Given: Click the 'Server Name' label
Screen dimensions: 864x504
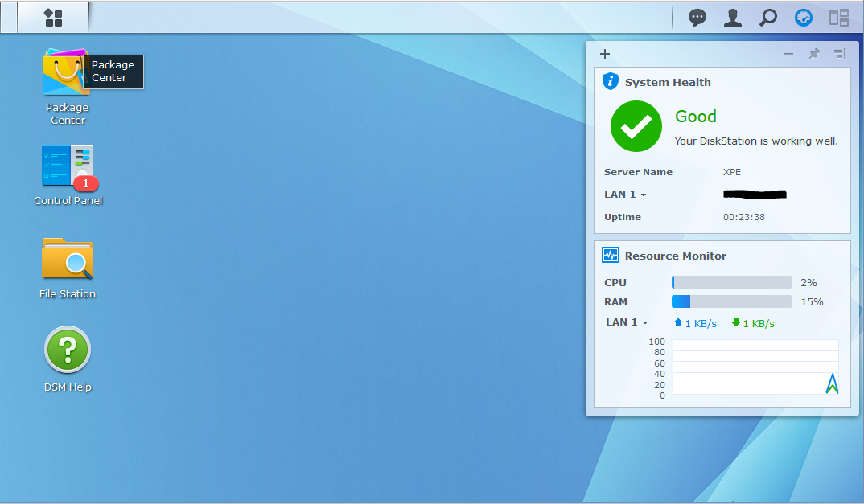Looking at the screenshot, I should click(x=638, y=172).
